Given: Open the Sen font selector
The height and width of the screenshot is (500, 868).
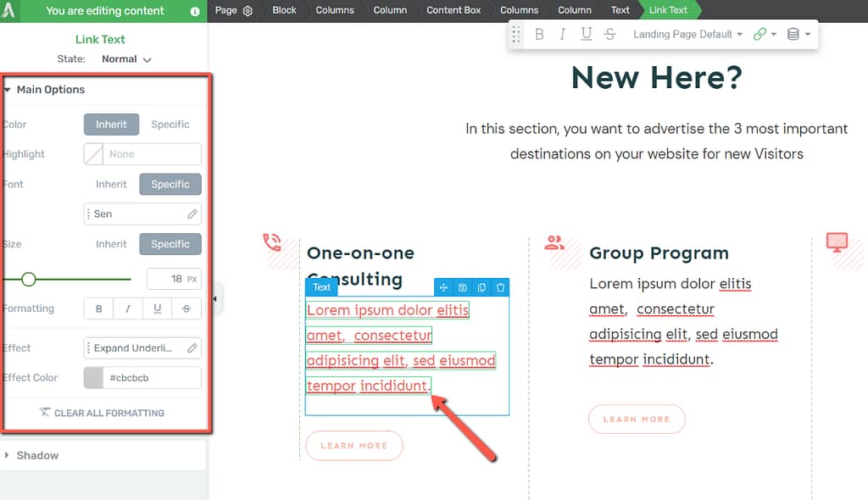Looking at the screenshot, I should click(142, 214).
